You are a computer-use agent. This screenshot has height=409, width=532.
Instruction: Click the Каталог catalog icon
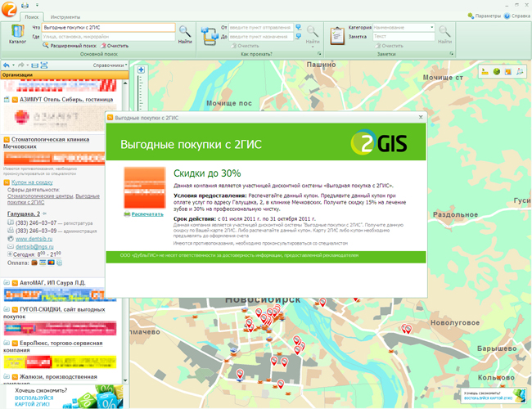[16, 33]
